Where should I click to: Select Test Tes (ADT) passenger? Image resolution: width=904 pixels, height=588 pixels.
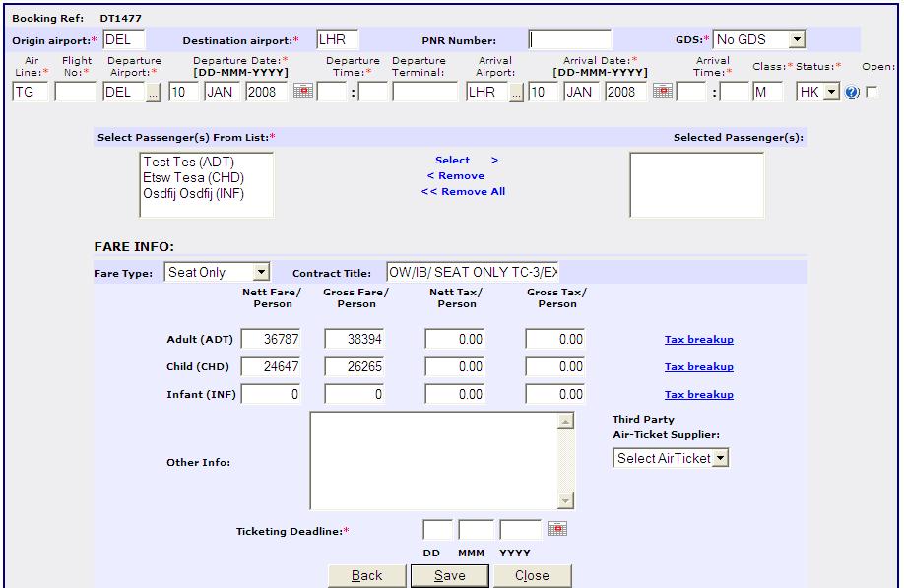[188, 162]
